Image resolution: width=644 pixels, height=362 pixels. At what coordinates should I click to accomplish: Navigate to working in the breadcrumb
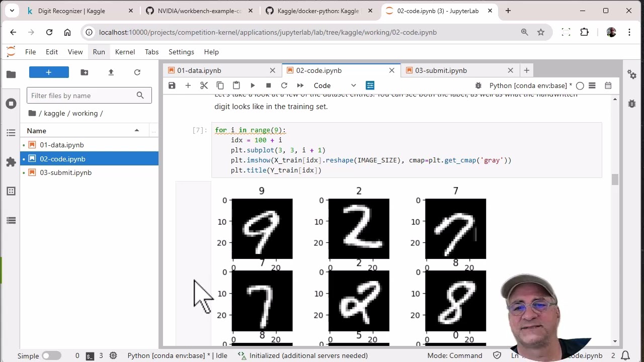pyautogui.click(x=85, y=113)
